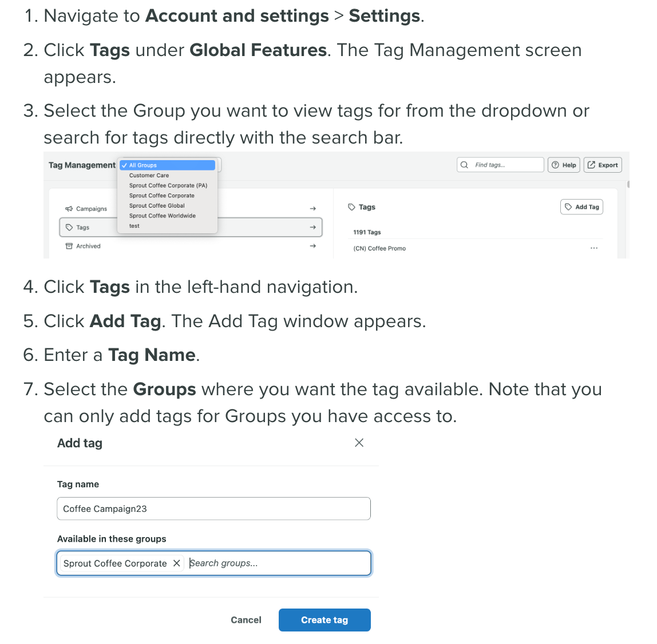This screenshot has width=657, height=644.
Task: Select the test group option
Action: point(134,226)
